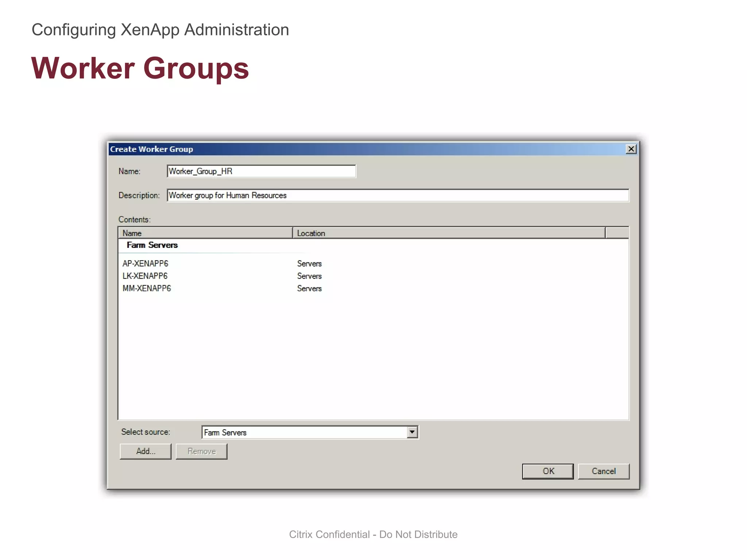Click the Name field containing Worker_Group_HR
747x560 pixels.
(261, 171)
